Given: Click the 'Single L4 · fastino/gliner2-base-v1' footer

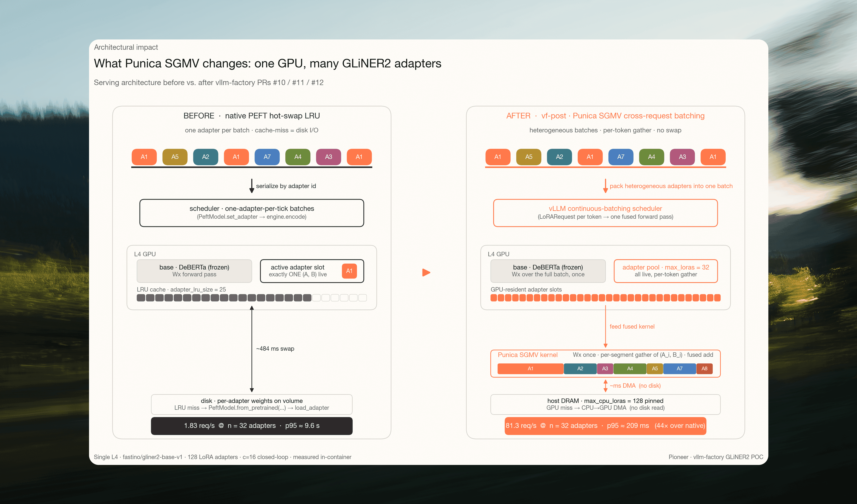Looking at the screenshot, I should pyautogui.click(x=223, y=457).
